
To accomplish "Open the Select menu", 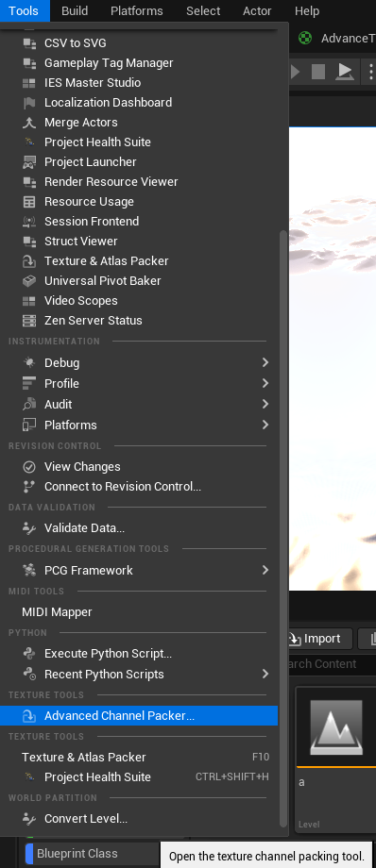I will click(203, 11).
